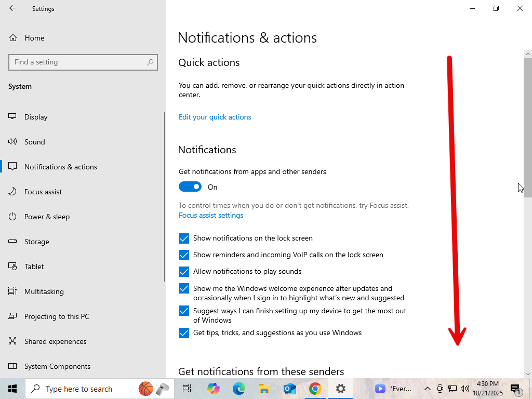Screen dimensions: 532x399
Task: Expand the hidden system tray icons chevron
Action: click(428, 389)
